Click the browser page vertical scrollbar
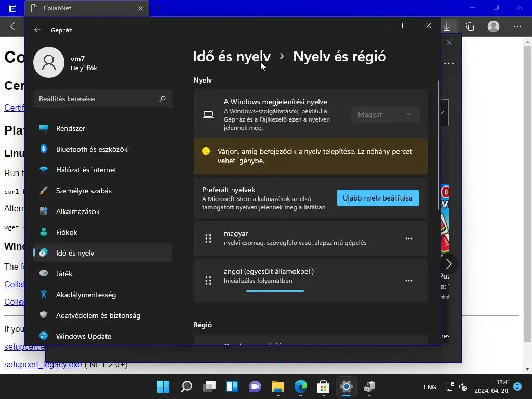This screenshot has width=532, height=399. tap(527, 193)
